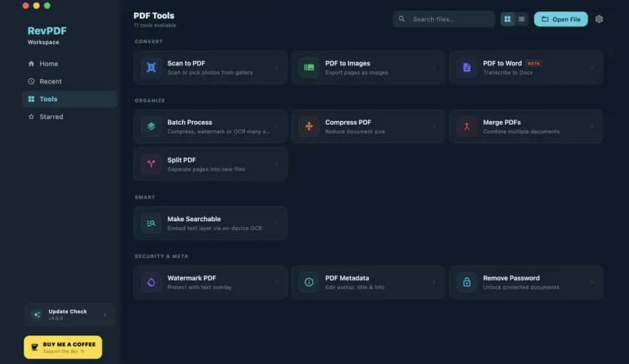The width and height of the screenshot is (629, 364).
Task: Click the coffee cup icon
Action: tap(35, 347)
